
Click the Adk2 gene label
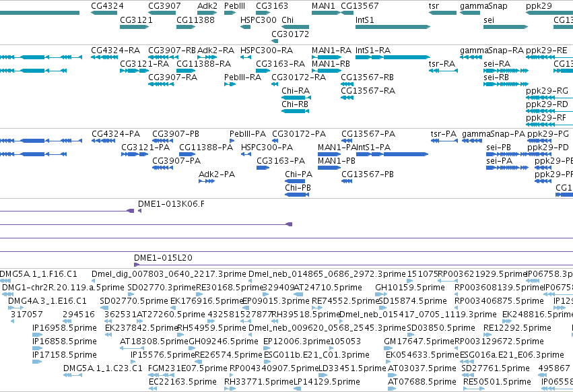click(x=207, y=6)
